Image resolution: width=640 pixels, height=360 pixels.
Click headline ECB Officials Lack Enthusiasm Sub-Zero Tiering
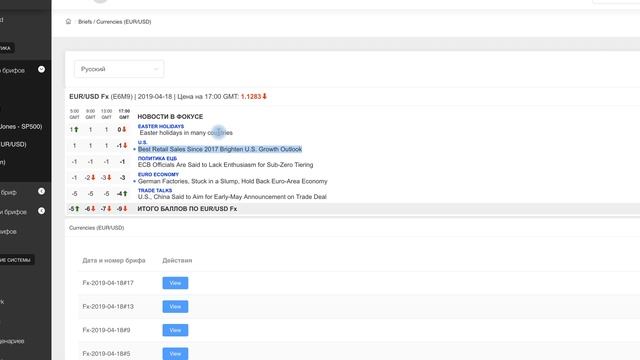coord(226,165)
